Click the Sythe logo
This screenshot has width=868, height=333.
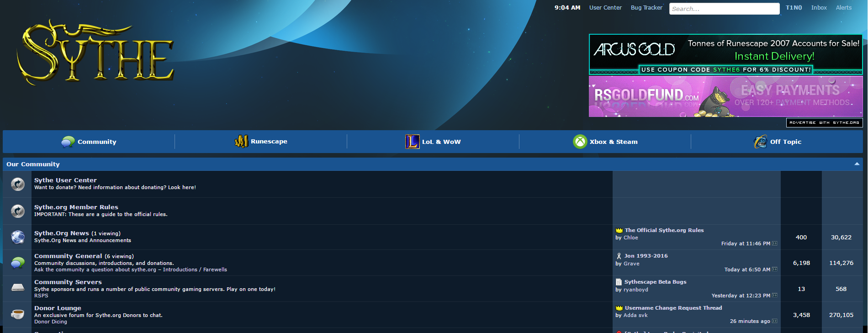[95, 52]
